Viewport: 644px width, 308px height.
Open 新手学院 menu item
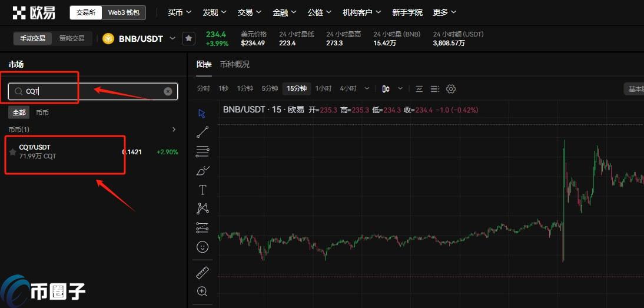coord(407,13)
